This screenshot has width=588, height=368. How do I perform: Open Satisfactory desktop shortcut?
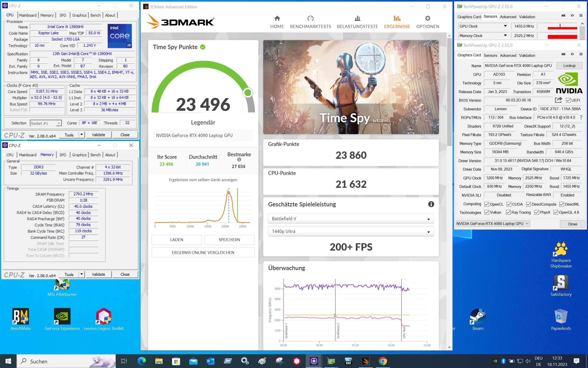(x=561, y=285)
